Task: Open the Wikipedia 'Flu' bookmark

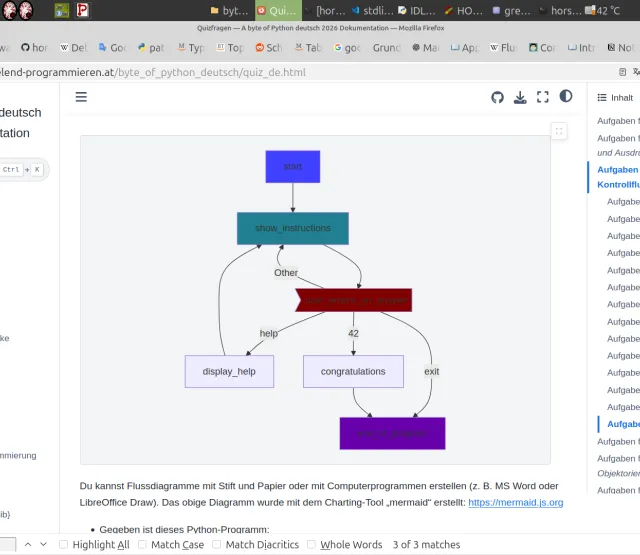Action: click(x=504, y=48)
